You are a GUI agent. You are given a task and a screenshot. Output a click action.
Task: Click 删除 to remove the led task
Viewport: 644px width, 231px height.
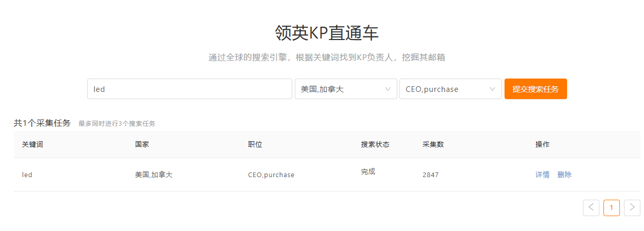565,175
